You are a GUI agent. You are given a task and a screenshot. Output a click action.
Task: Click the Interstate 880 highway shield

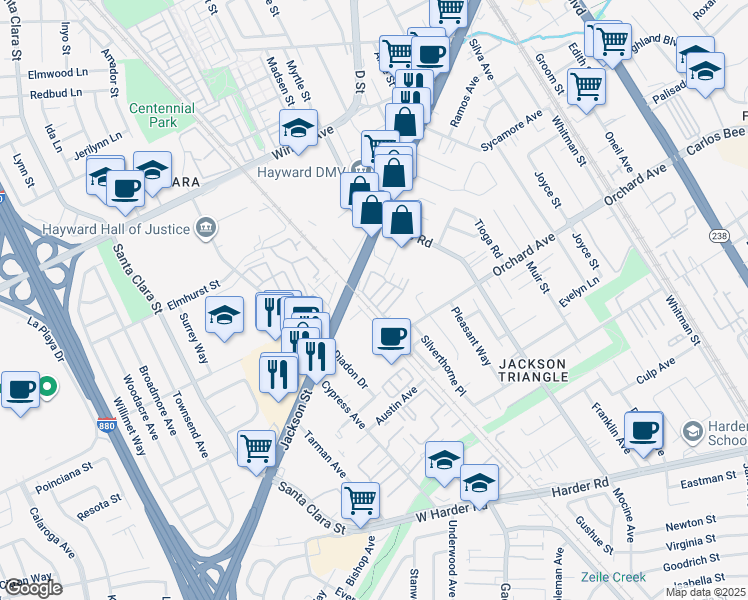tap(106, 425)
